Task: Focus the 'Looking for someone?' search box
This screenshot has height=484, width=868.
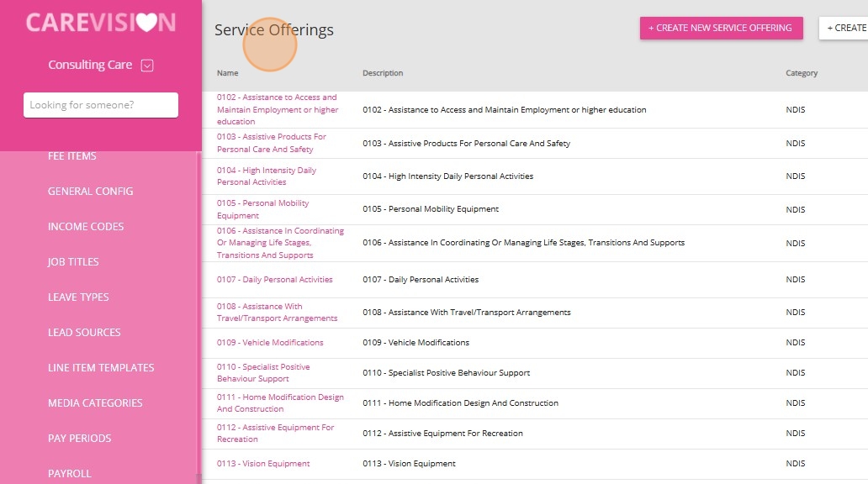Action: pos(101,105)
